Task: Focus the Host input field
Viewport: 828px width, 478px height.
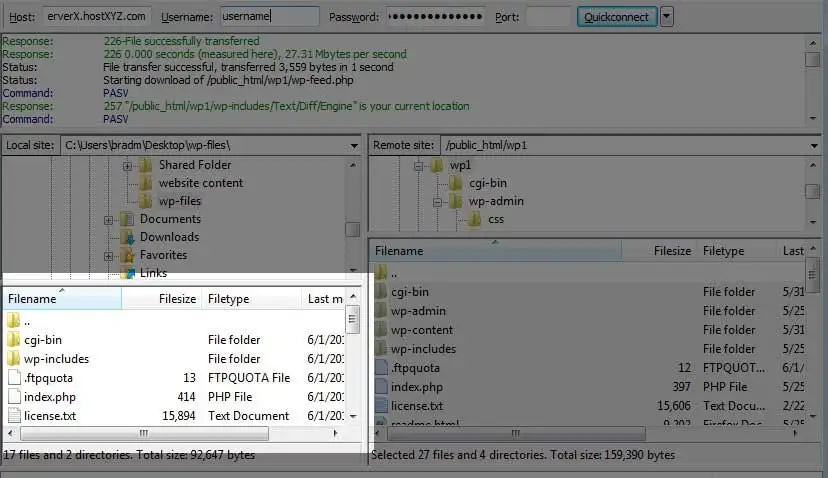Action: 97,16
